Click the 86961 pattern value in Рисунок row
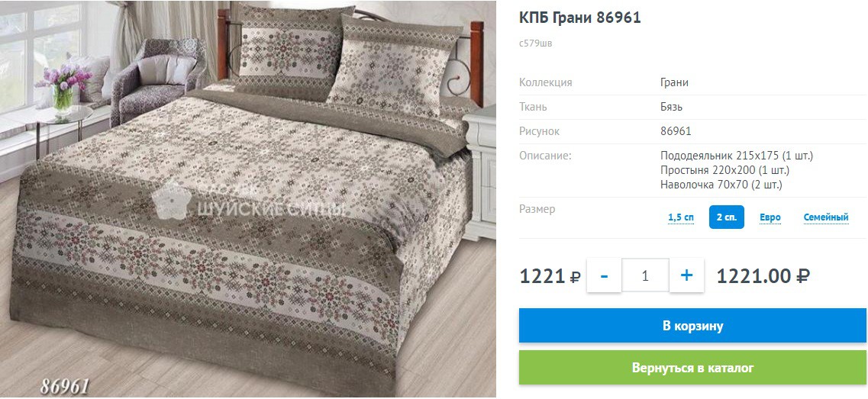868x399 pixels. click(676, 132)
